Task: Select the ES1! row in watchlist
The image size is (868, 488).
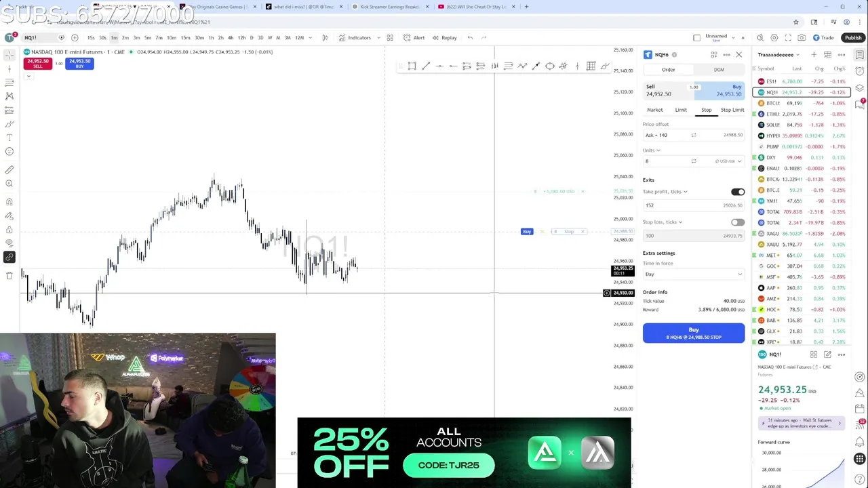Action: tap(802, 81)
